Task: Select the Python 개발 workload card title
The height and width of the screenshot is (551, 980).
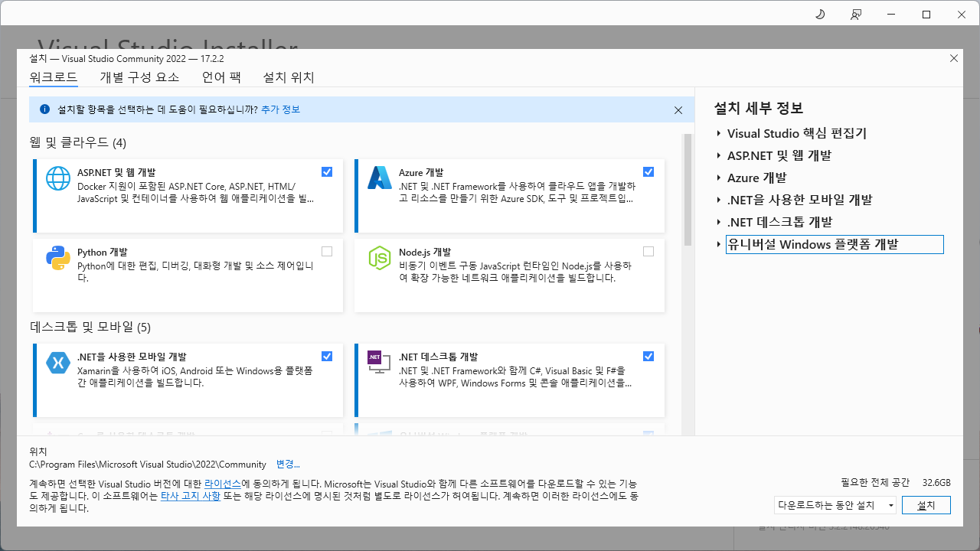Action: (103, 252)
